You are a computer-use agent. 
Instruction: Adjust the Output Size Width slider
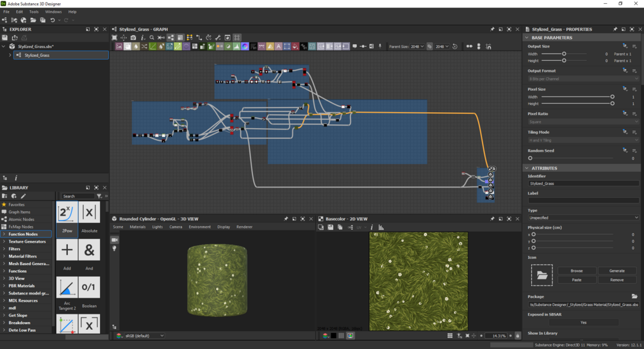pyautogui.click(x=564, y=54)
